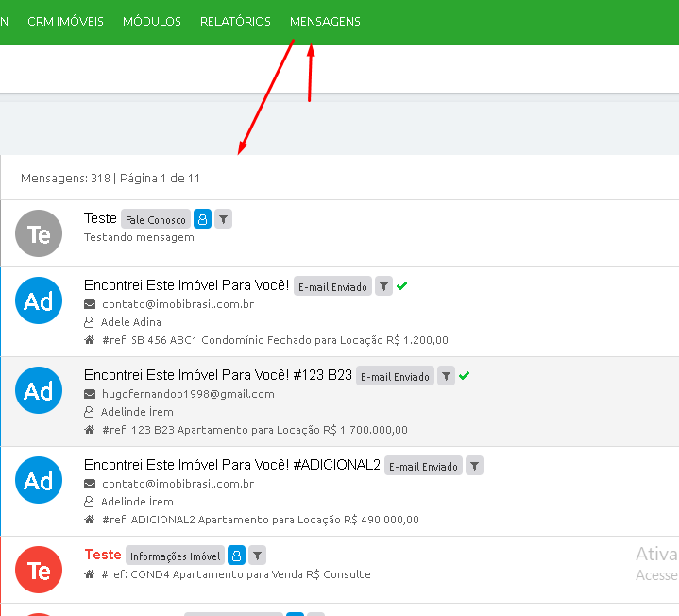Click the house icon beside COND4 Apartamento

[x=89, y=574]
